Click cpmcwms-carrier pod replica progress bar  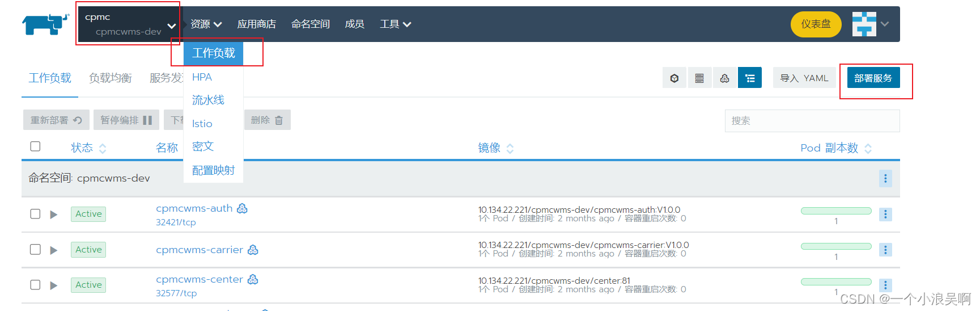pyautogui.click(x=836, y=246)
